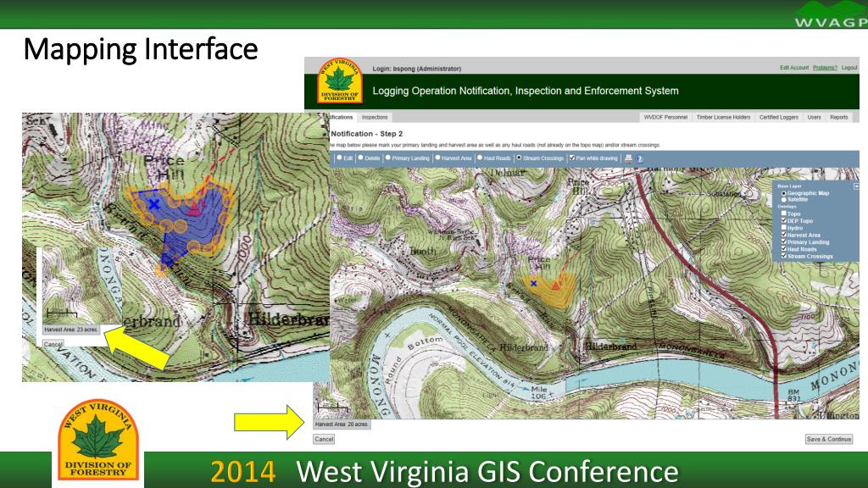Viewport: 868px width, 488px height.
Task: Select the Geographic Map base layer
Action: (783, 194)
